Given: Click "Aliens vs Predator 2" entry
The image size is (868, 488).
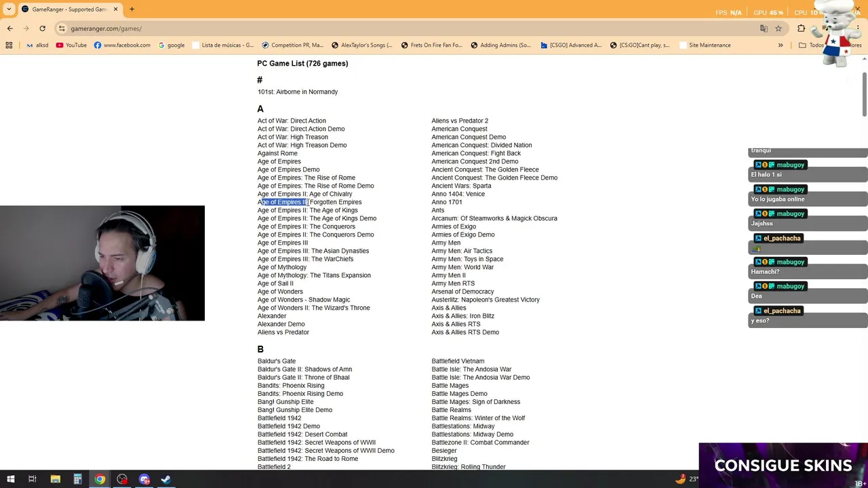Looking at the screenshot, I should pyautogui.click(x=460, y=121).
